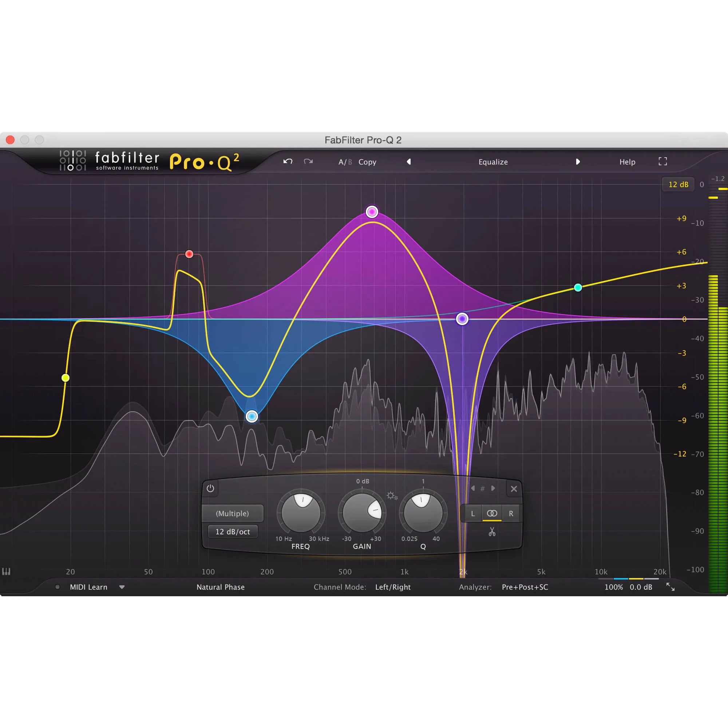Select previous band with left triangle
728x728 pixels.
[x=473, y=488]
